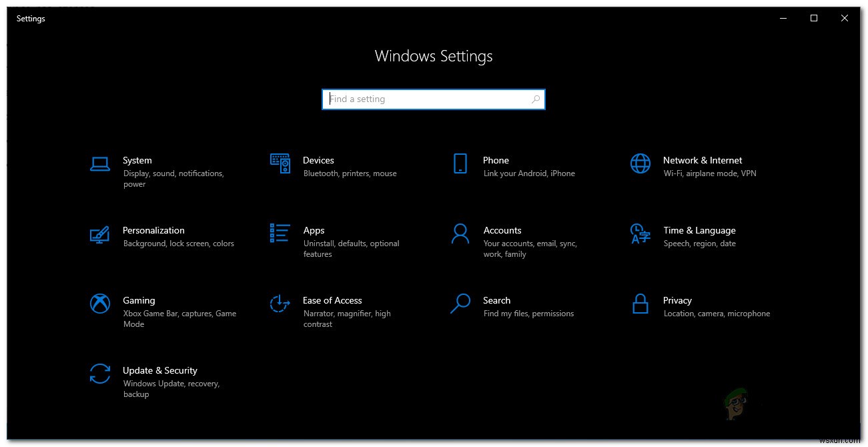Click 'Display, sound, notifications, power' description
This screenshot has height=447, width=868.
pos(173,179)
